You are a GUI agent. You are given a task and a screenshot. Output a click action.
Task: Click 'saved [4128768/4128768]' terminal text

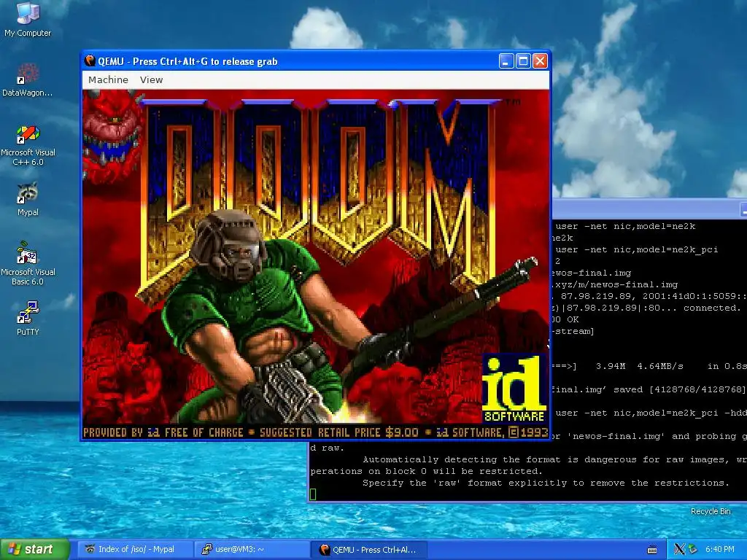point(679,389)
